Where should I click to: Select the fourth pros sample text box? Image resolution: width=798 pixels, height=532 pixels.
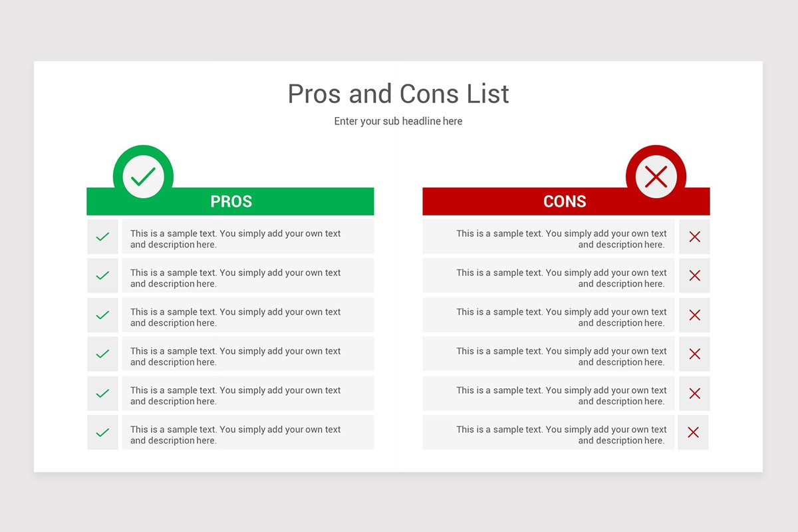pos(247,355)
